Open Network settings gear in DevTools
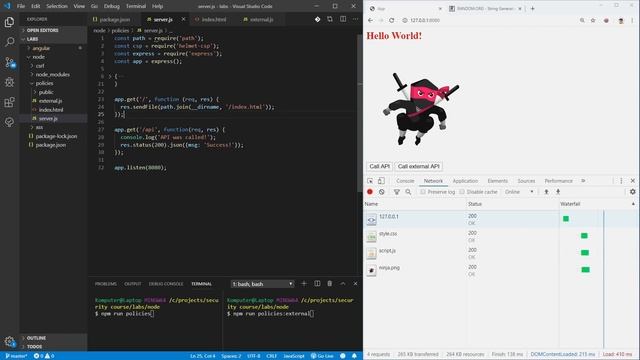The image size is (640, 360). 633,192
